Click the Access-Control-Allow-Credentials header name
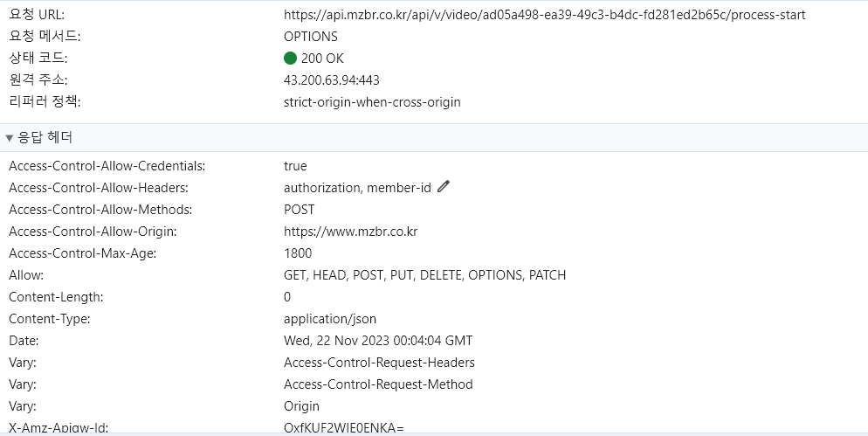The image size is (868, 436). coord(107,166)
